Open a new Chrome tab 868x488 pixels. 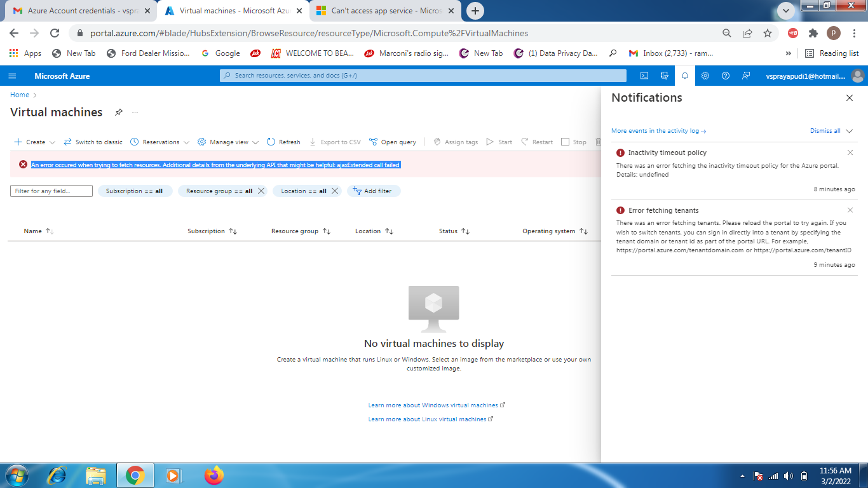(475, 11)
